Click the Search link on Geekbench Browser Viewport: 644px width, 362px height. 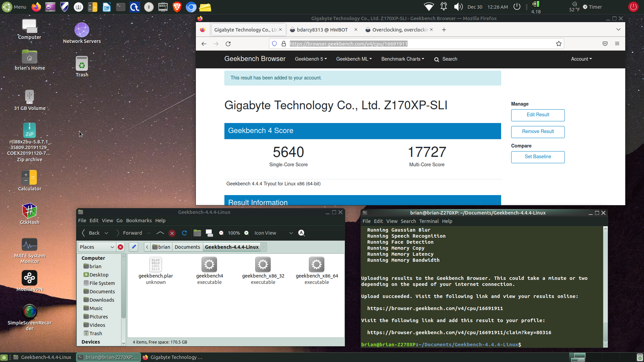point(446,59)
